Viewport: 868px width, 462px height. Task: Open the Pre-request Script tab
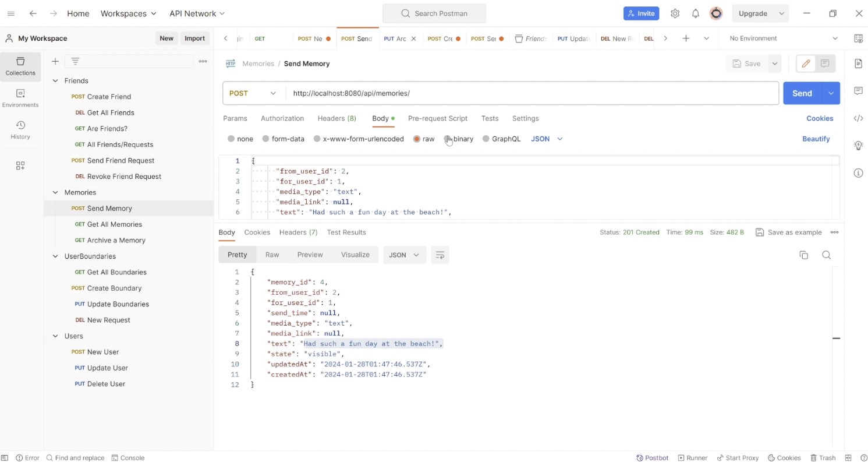point(438,118)
